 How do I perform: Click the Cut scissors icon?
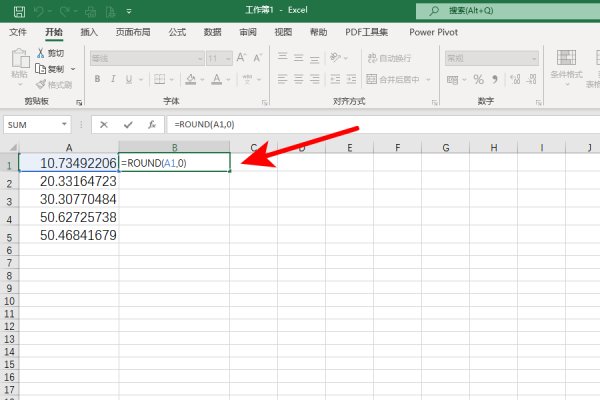41,53
